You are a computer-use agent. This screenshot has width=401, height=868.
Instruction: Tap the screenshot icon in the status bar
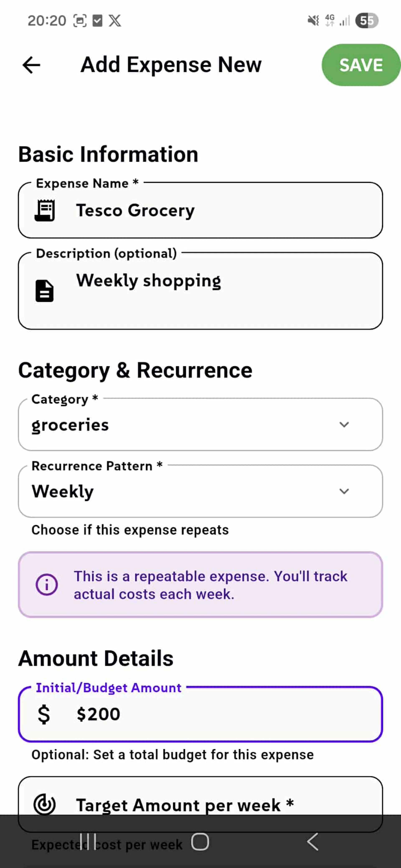(x=80, y=20)
